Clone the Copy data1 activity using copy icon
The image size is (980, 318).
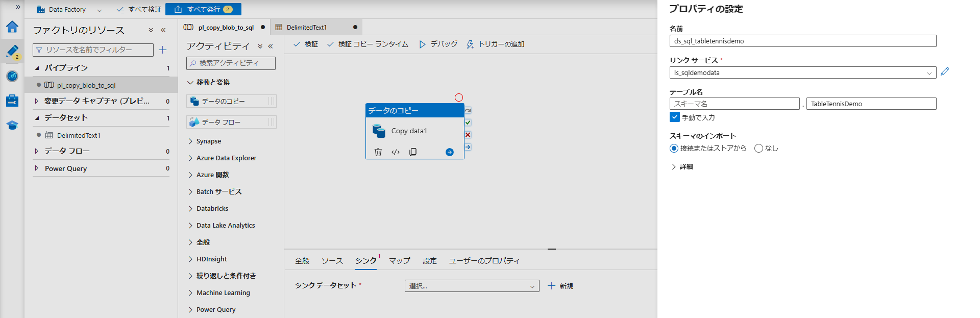[413, 152]
